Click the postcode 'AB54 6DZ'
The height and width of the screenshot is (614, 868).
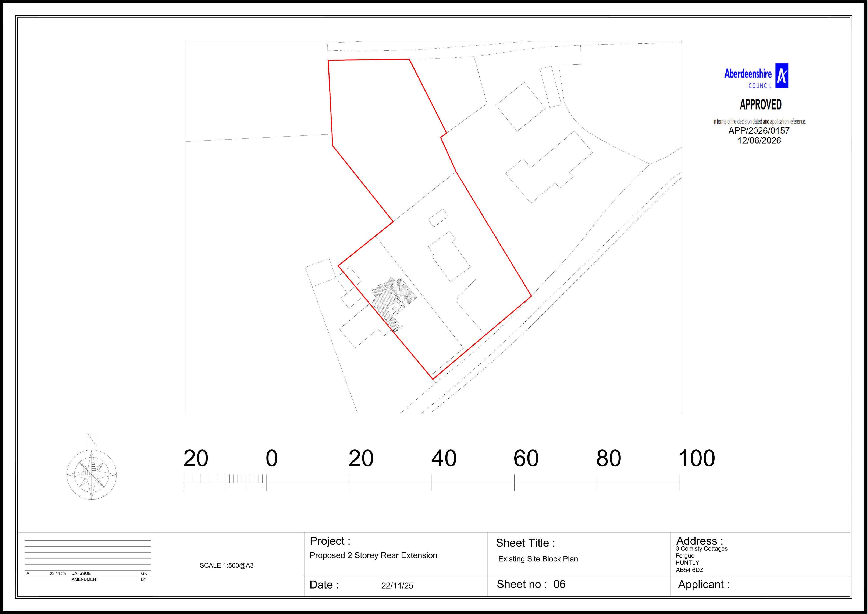pos(689,570)
